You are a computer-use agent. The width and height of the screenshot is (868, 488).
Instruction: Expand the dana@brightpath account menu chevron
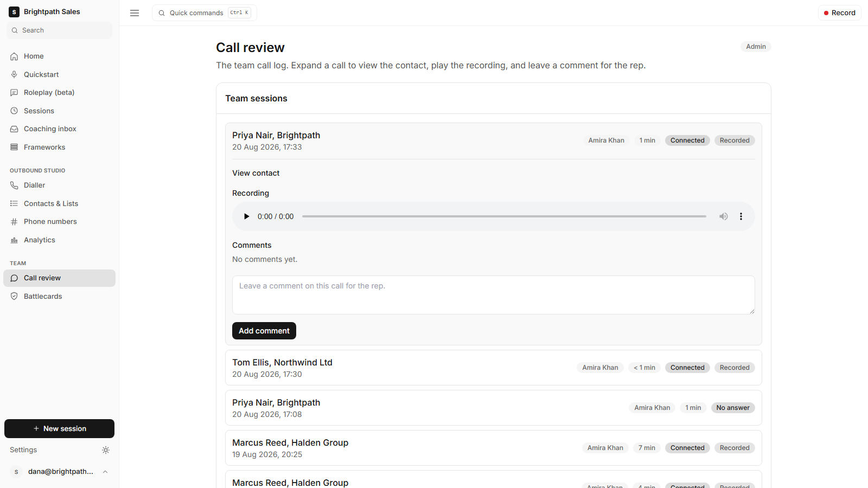105,472
